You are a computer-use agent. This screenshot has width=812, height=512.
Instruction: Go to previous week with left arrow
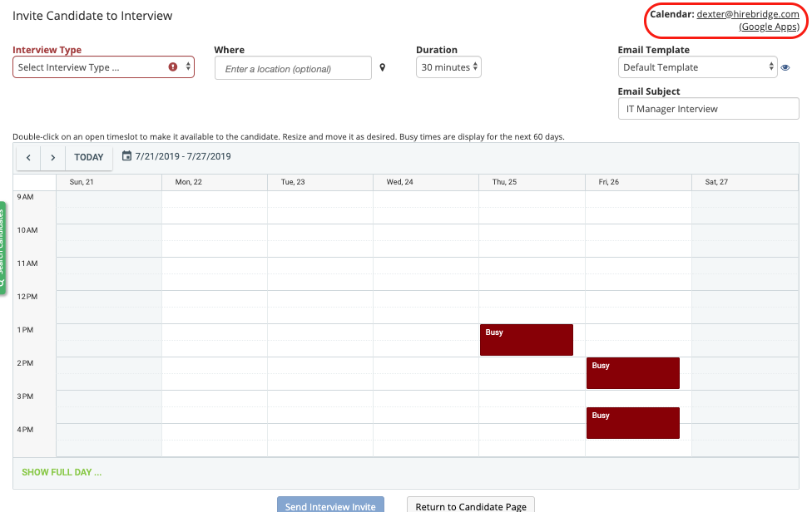point(28,157)
